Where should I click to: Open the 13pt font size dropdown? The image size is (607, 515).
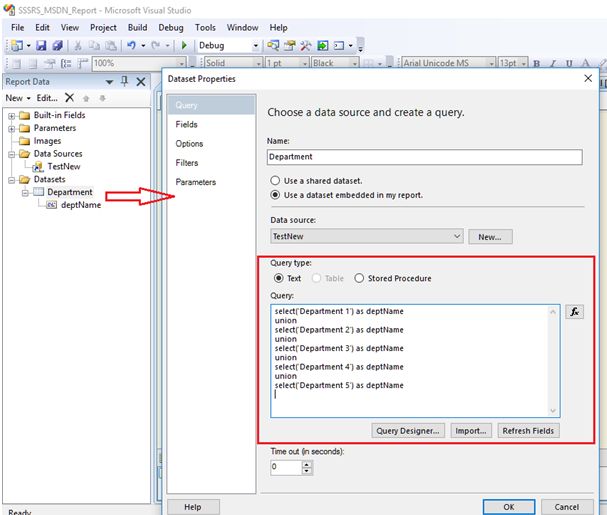pyautogui.click(x=524, y=64)
